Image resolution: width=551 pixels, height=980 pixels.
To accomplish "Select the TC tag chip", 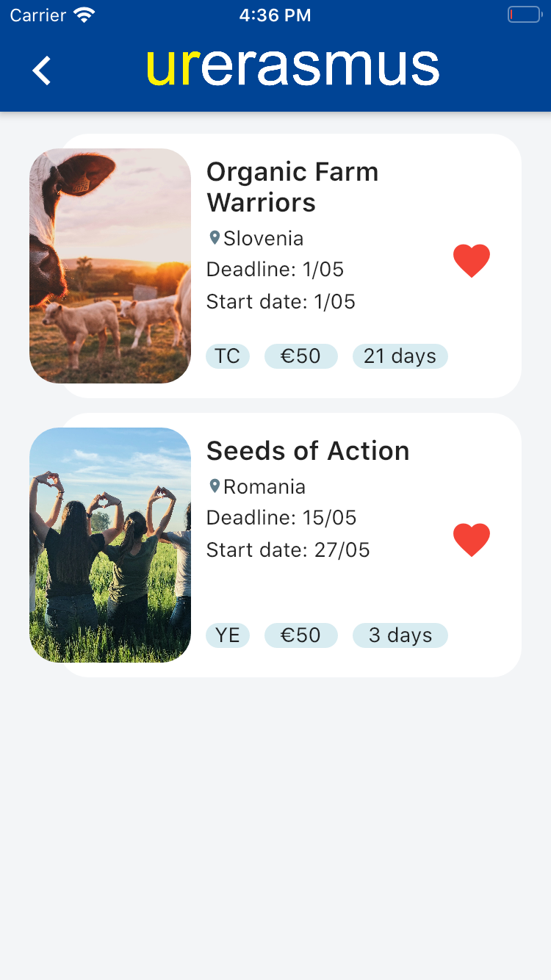I will pos(228,356).
